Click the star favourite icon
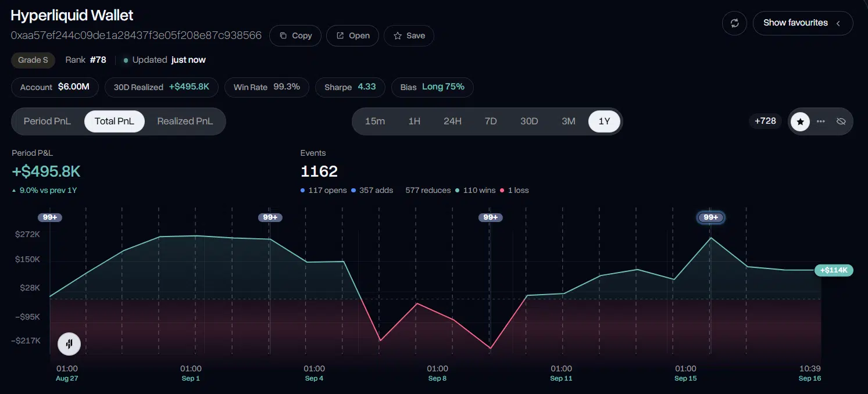The image size is (868, 394). pos(801,121)
